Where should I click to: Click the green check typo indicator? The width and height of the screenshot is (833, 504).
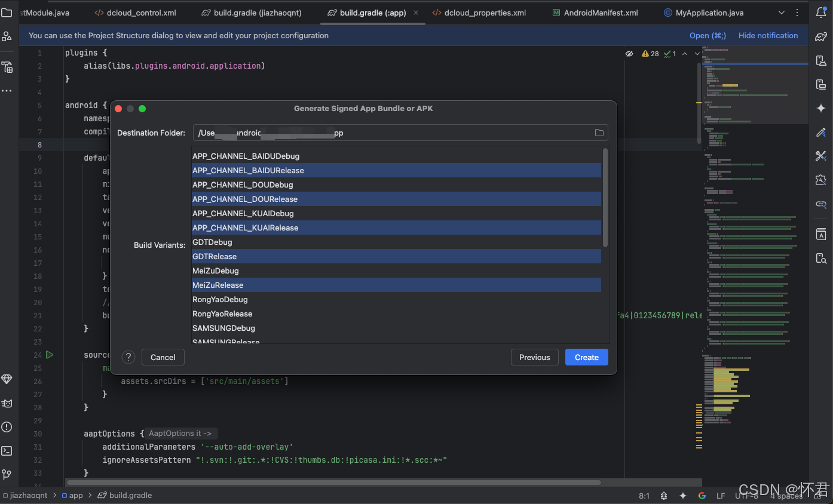click(670, 54)
